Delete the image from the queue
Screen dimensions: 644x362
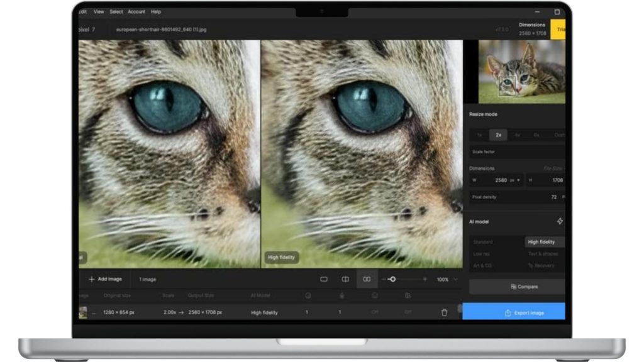445,312
